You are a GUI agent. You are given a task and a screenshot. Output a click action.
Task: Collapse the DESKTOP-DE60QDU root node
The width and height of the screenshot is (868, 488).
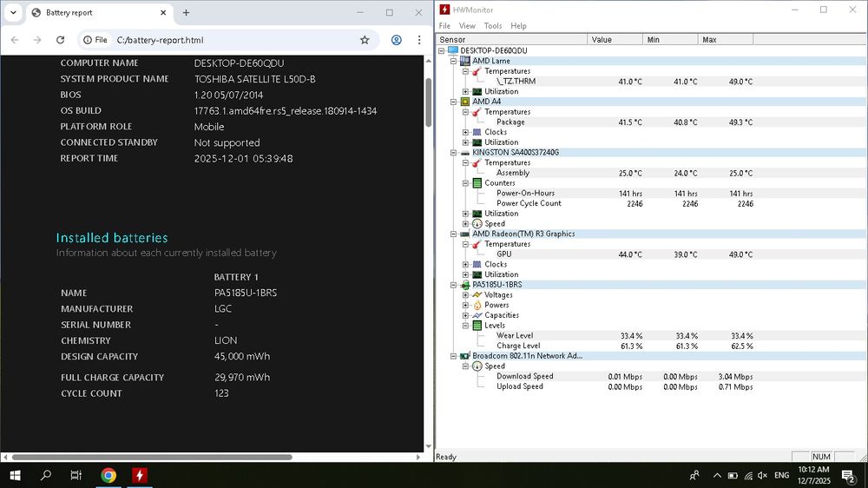click(x=442, y=50)
